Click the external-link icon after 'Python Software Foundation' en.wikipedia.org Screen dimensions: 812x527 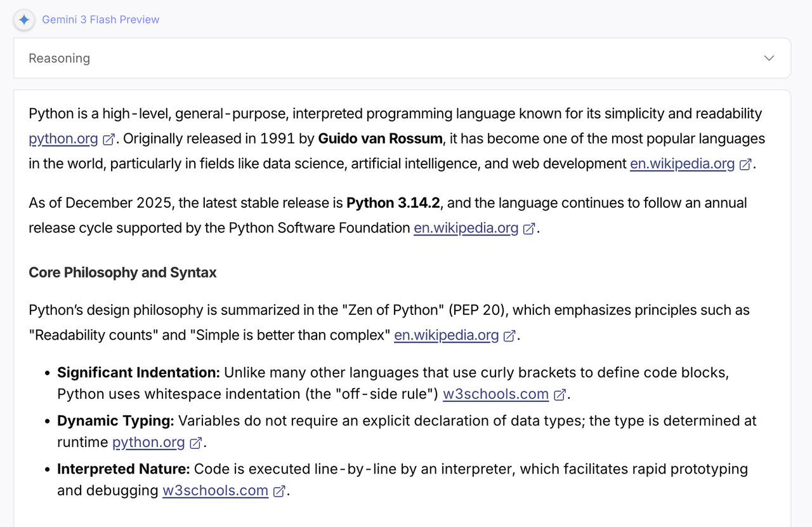tap(529, 228)
